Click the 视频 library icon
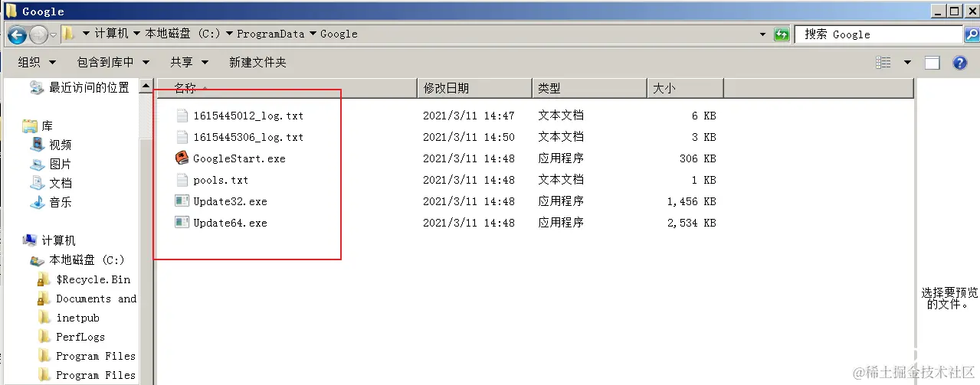The height and width of the screenshot is (385, 980). [x=37, y=145]
